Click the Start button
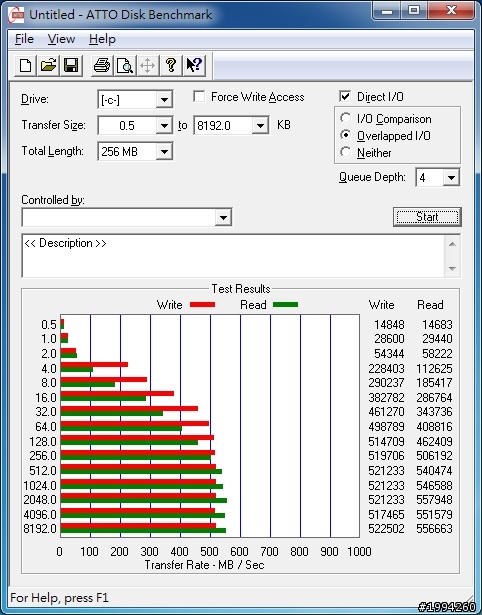482x615 pixels. (427, 217)
